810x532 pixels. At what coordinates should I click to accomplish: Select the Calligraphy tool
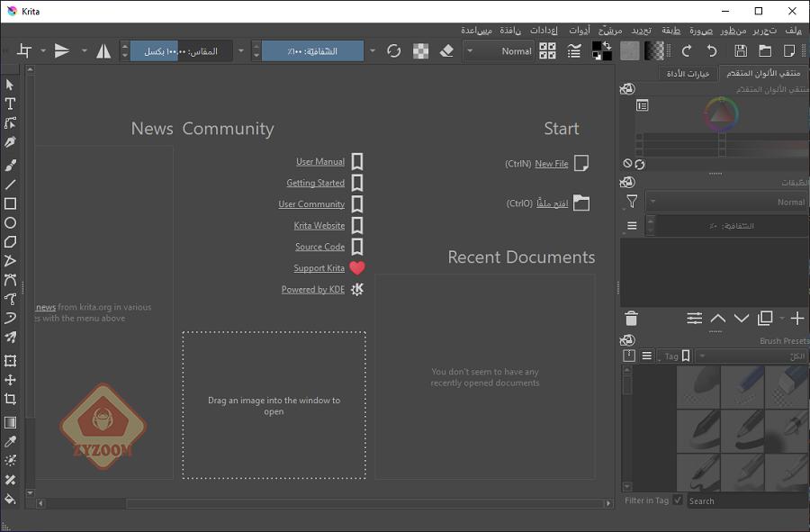point(10,142)
